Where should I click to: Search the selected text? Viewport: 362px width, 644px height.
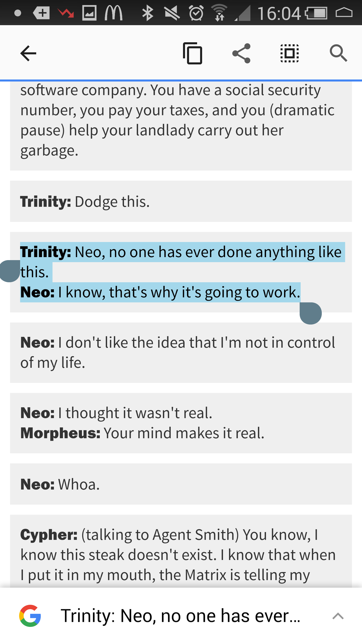(338, 53)
